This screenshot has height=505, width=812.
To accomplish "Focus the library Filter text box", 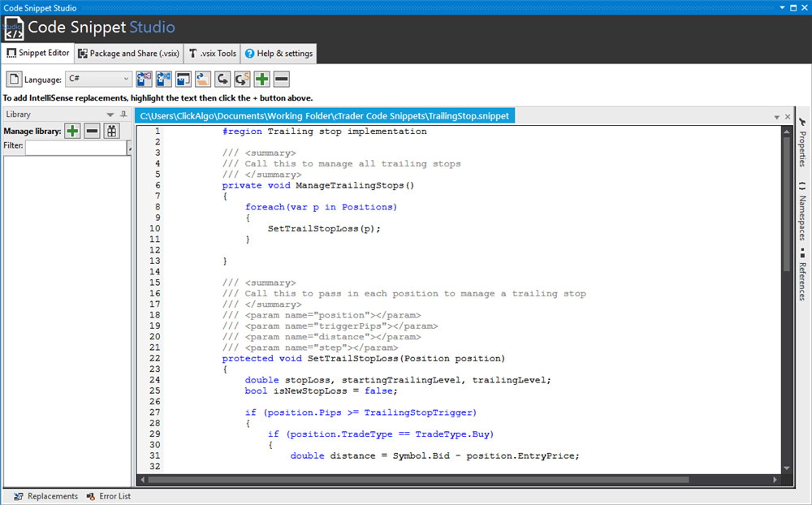I will [76, 148].
